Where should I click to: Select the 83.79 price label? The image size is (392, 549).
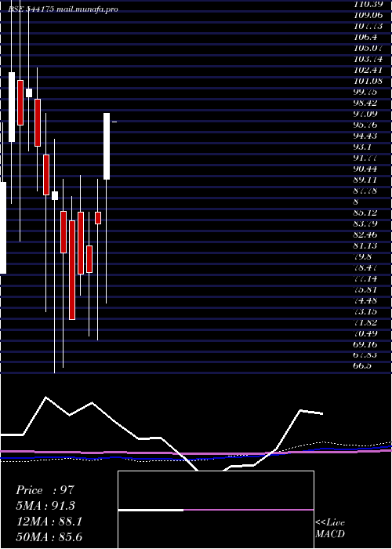(x=365, y=224)
